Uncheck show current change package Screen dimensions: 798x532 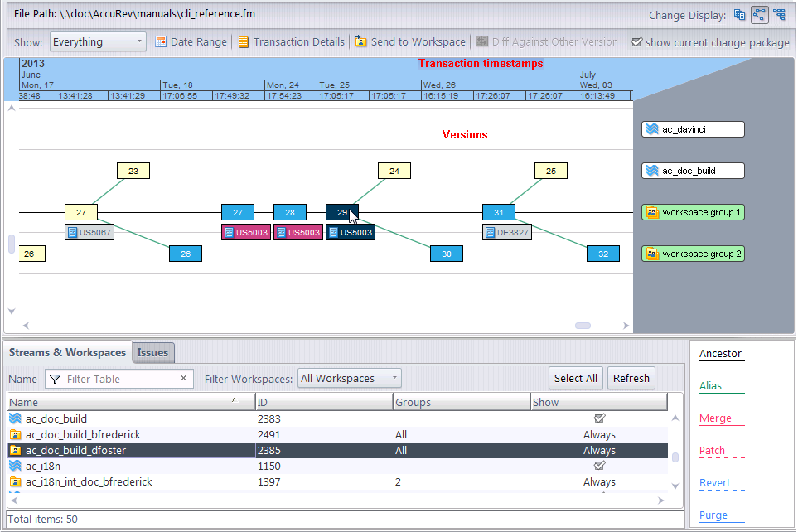pos(636,42)
